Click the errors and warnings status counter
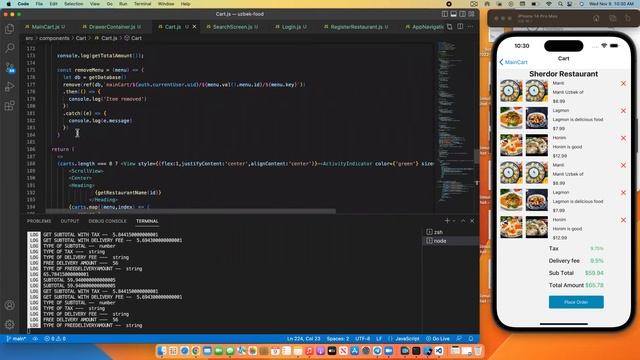 (55, 339)
